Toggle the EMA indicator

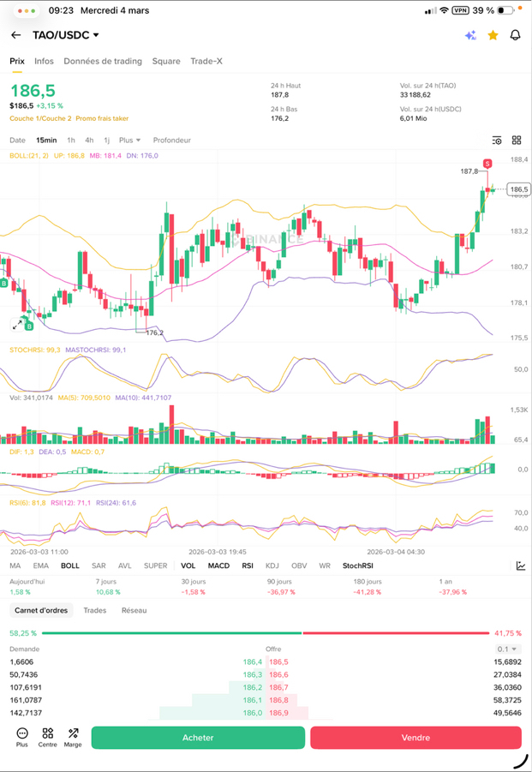41,566
